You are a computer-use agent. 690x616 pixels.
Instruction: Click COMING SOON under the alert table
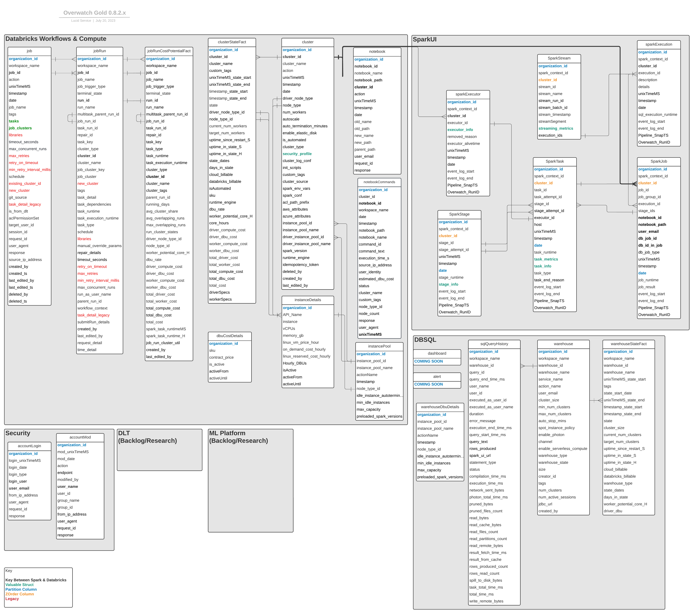click(x=429, y=385)
